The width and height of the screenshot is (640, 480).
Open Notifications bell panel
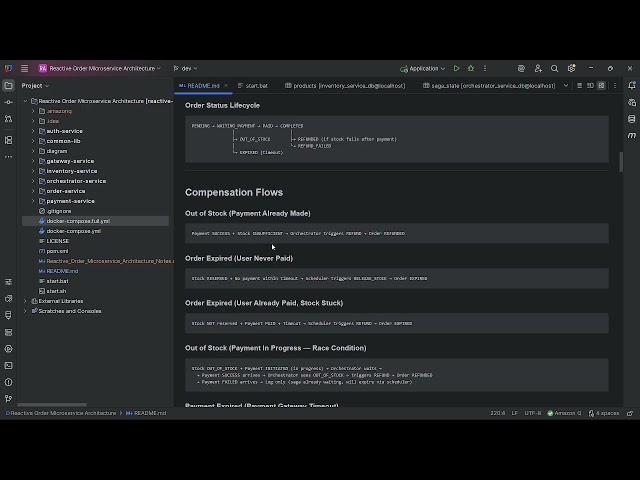click(x=632, y=85)
